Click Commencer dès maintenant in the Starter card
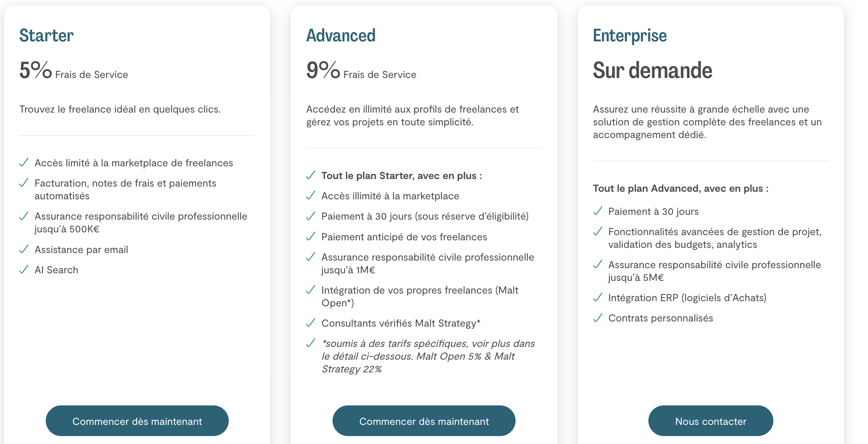The height and width of the screenshot is (444, 868). tap(137, 421)
